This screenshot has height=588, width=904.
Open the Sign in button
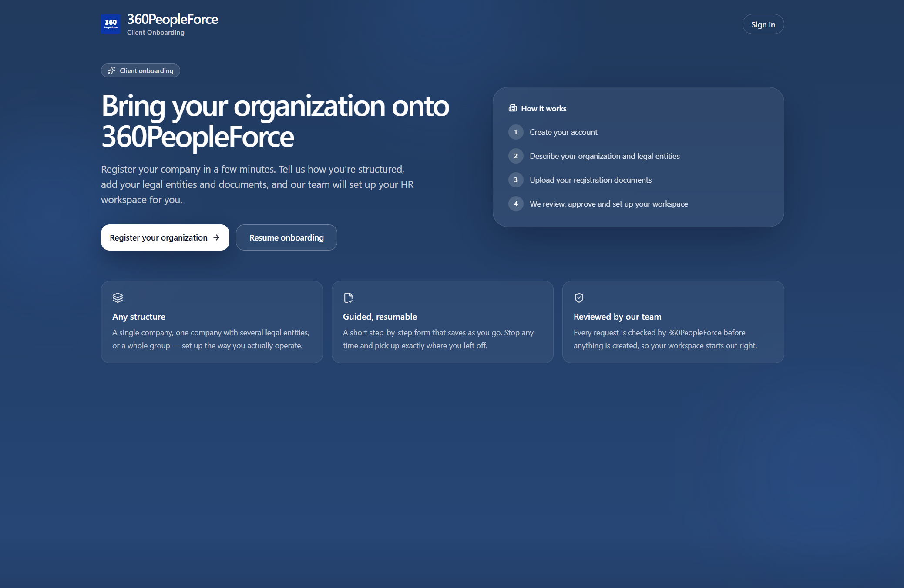763,24
